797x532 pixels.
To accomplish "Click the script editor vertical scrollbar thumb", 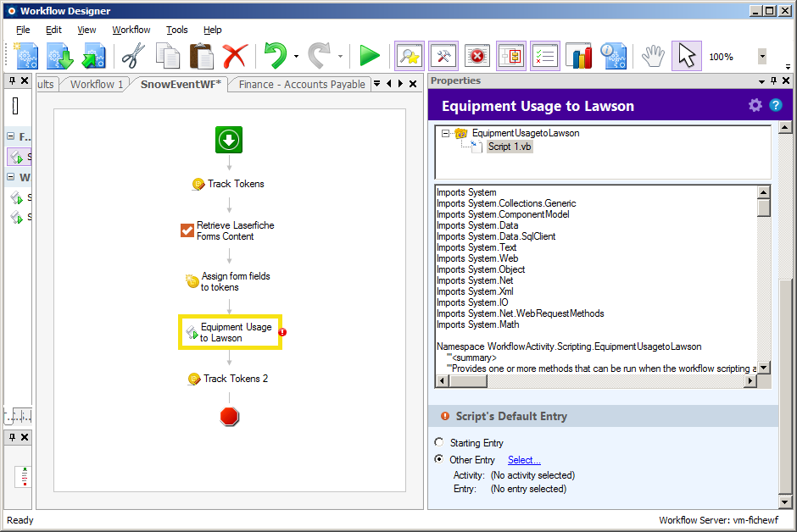I will point(763,208).
